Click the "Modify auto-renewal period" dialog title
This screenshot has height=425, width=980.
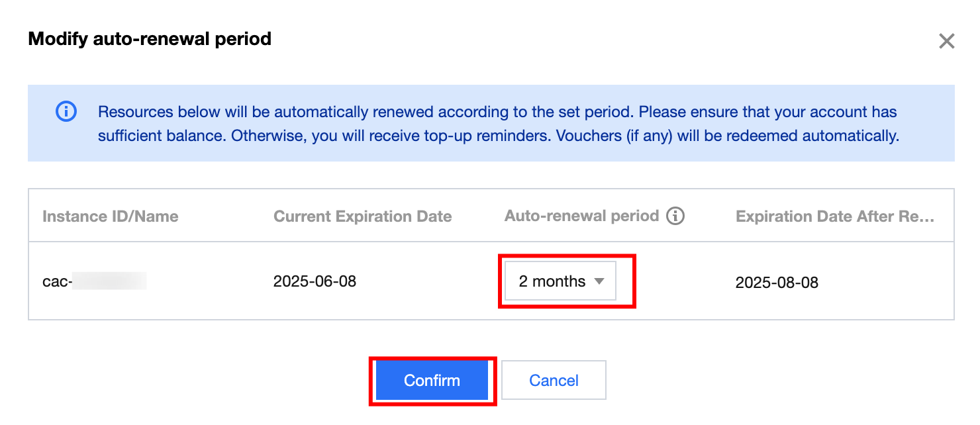[150, 39]
